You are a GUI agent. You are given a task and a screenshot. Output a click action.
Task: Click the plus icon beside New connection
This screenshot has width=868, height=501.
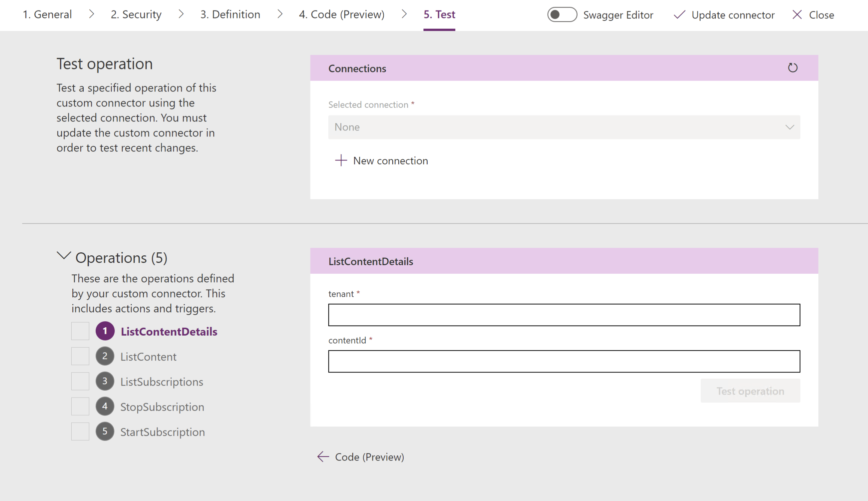pos(341,160)
